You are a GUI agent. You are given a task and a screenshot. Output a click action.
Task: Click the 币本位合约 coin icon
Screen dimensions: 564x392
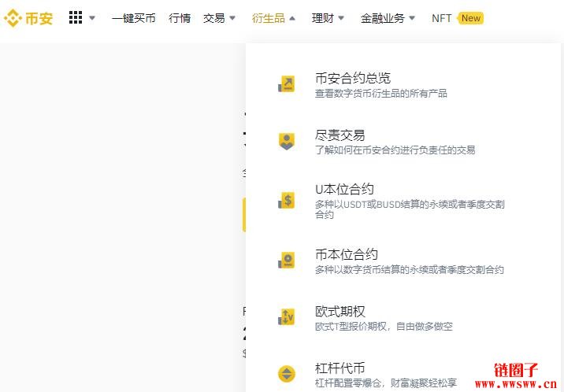287,260
